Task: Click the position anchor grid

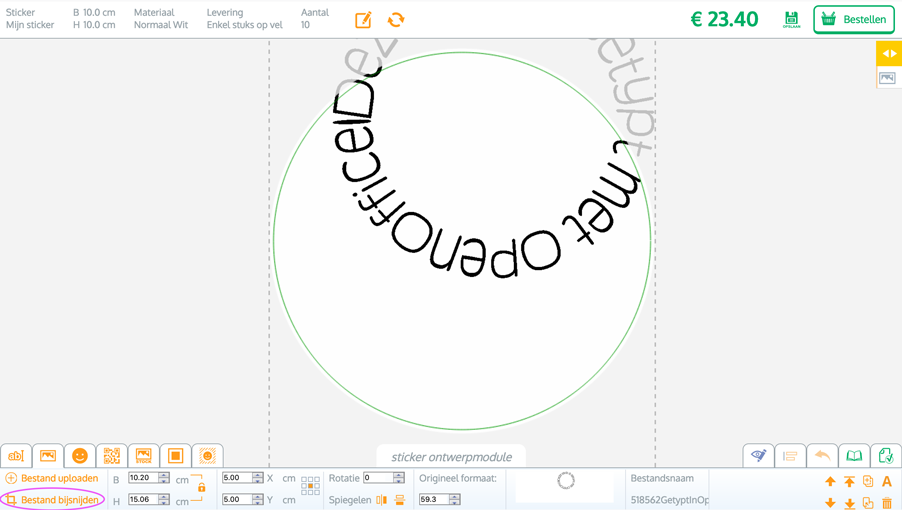Action: click(311, 486)
